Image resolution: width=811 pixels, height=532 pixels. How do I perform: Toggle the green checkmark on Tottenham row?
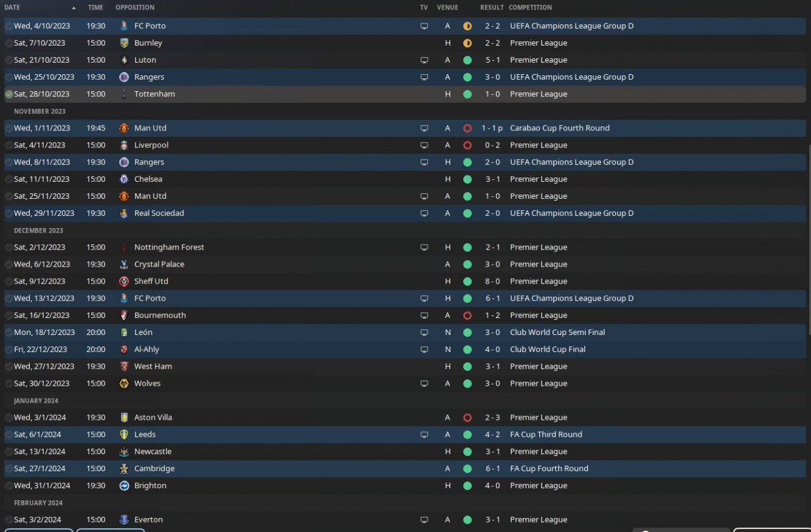[x=9, y=94]
